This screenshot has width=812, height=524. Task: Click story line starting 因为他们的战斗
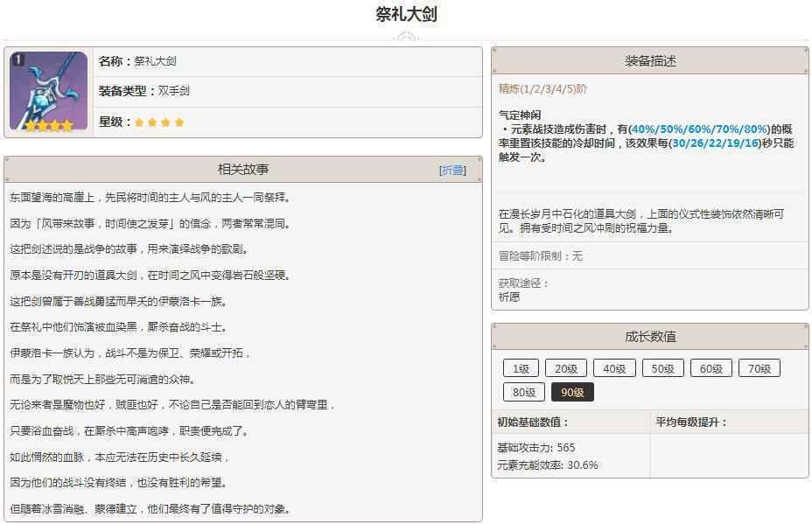[119, 483]
